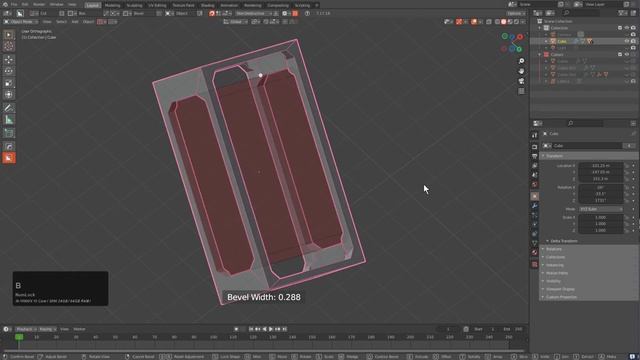This screenshot has height=360, width=640.
Task: Select the Move tool
Action: click(9, 60)
